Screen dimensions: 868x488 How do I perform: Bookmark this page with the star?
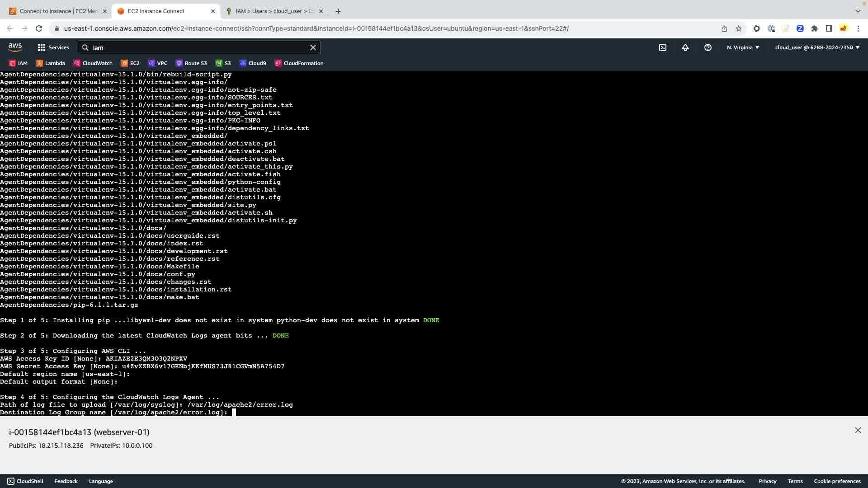click(738, 28)
